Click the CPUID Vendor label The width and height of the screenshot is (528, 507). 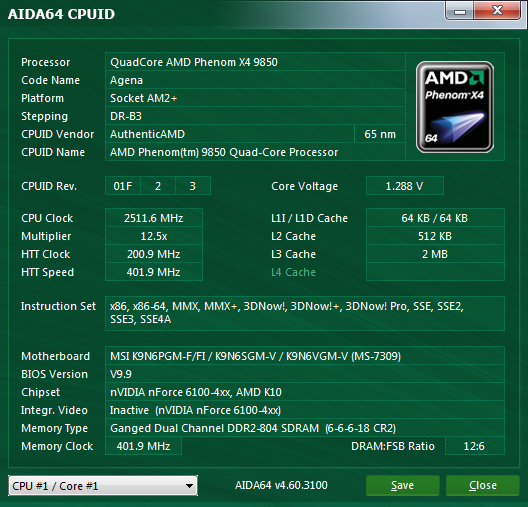(x=58, y=134)
